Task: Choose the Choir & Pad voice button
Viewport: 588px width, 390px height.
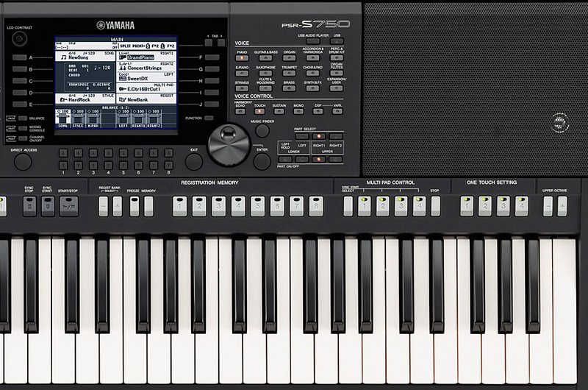Action: coord(313,73)
